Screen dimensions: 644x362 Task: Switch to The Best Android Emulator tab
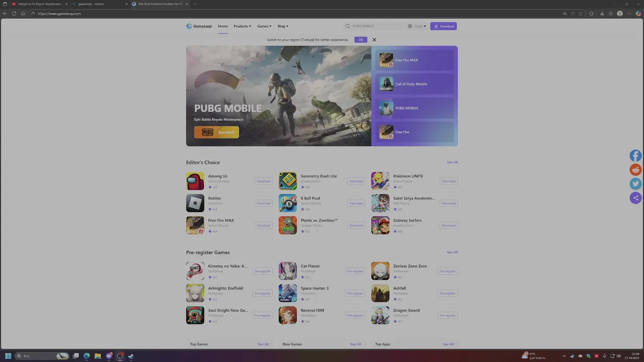[x=160, y=4]
